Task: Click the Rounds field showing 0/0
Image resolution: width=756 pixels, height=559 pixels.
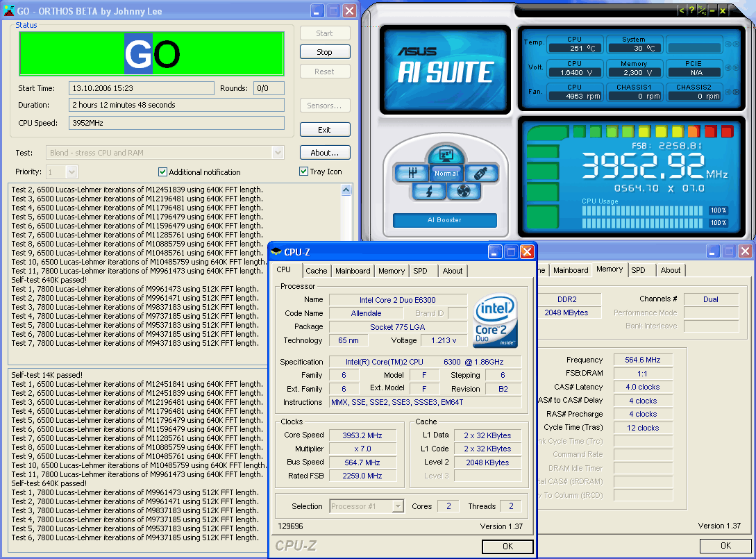Action: 269,88
